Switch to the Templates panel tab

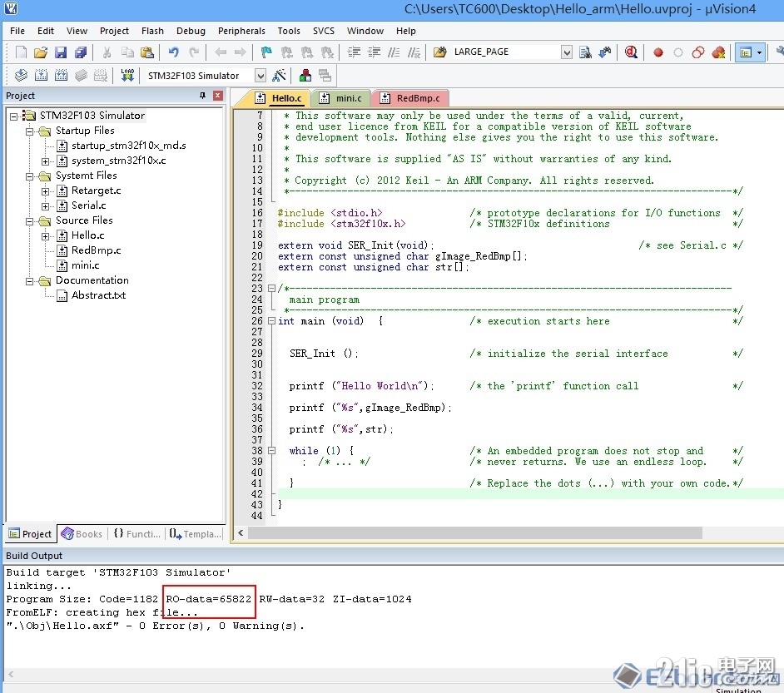pos(195,533)
